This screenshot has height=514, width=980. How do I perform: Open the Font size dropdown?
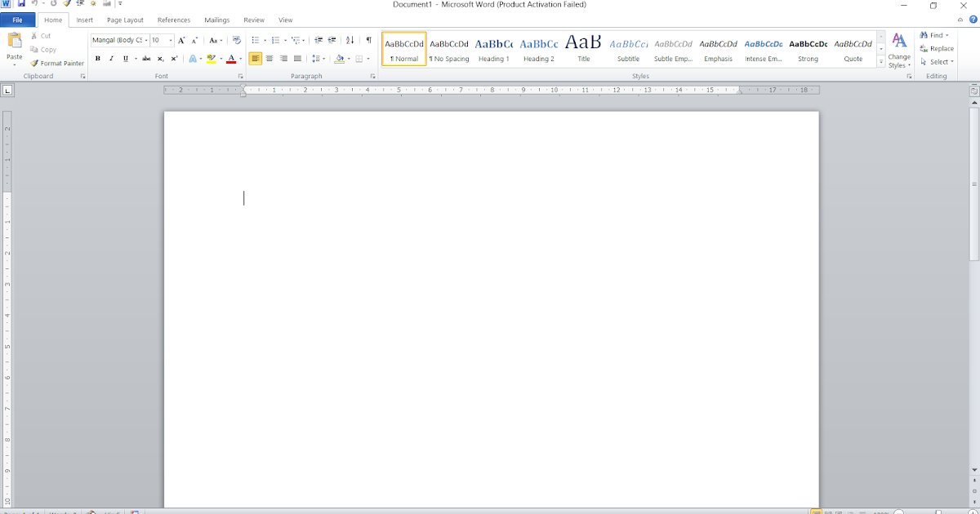coord(169,39)
